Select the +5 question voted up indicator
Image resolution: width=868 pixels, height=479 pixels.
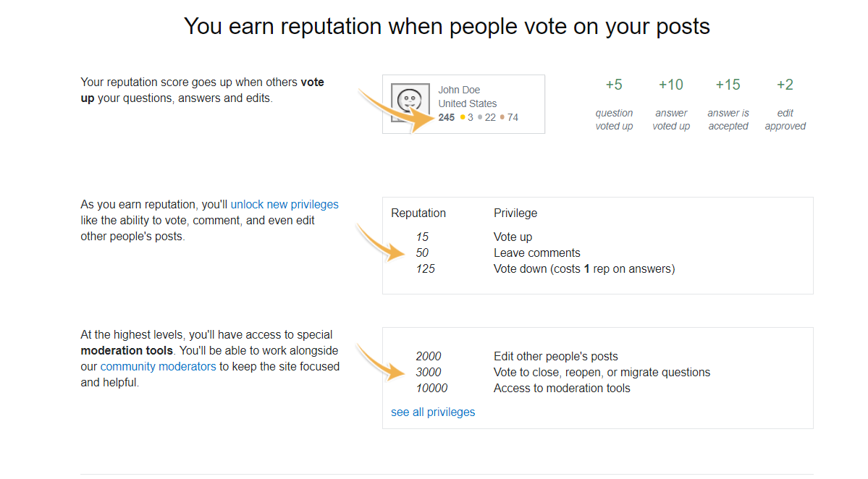[614, 85]
